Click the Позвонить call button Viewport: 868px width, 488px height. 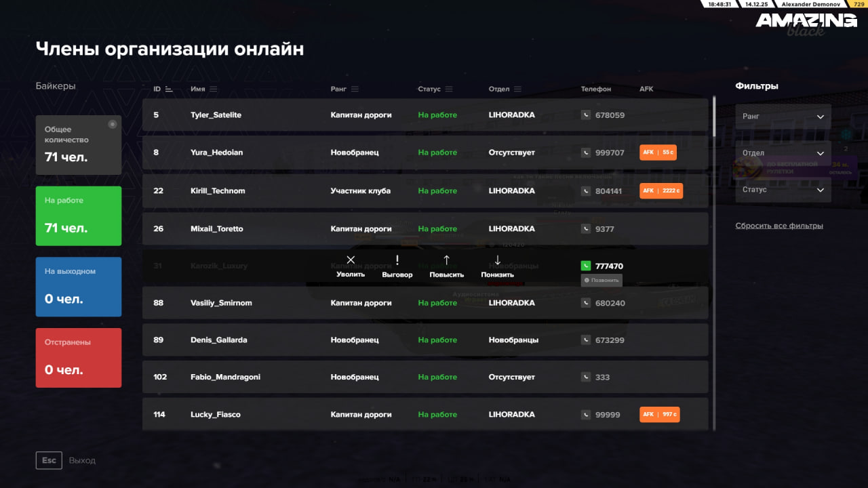pos(601,280)
